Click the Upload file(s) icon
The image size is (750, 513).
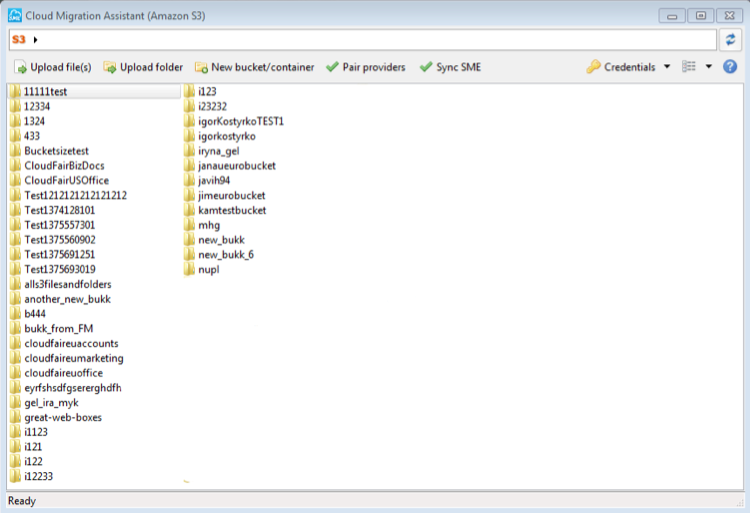pos(21,67)
